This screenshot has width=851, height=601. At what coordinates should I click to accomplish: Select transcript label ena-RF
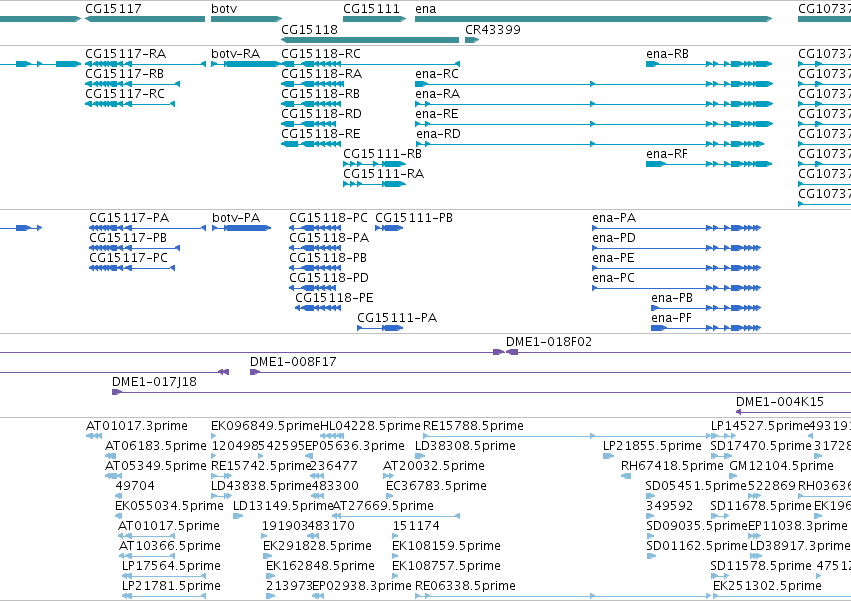667,154
